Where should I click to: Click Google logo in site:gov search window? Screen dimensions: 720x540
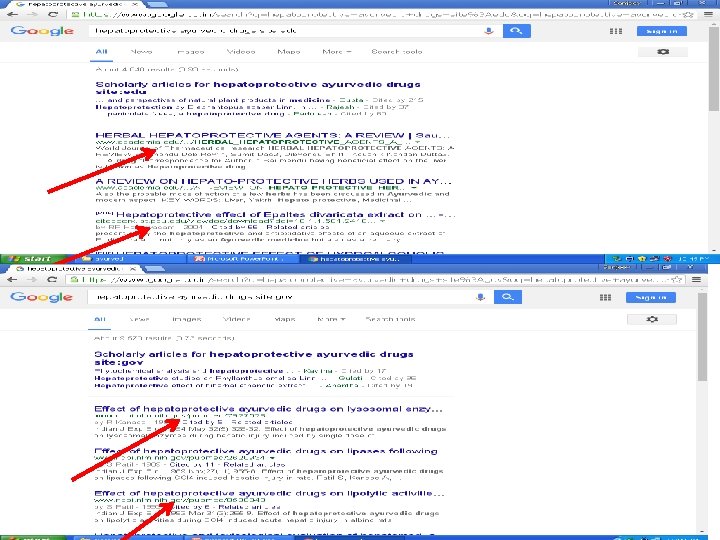[41, 297]
